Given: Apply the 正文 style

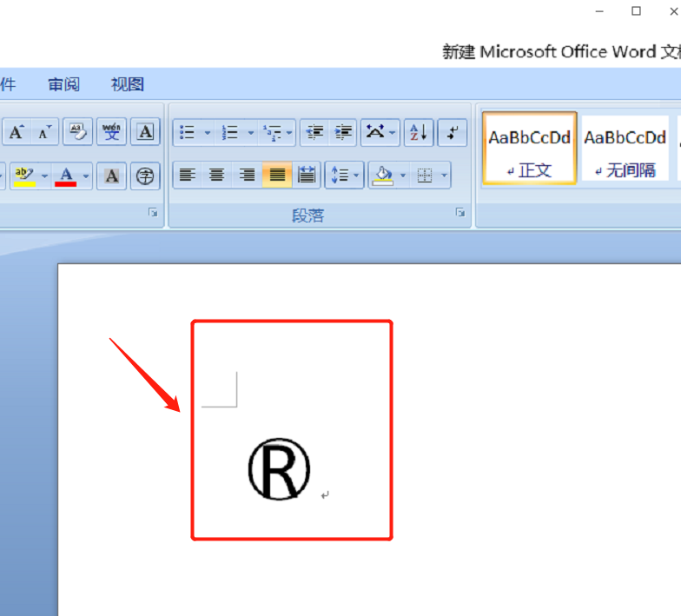Looking at the screenshot, I should [x=529, y=149].
